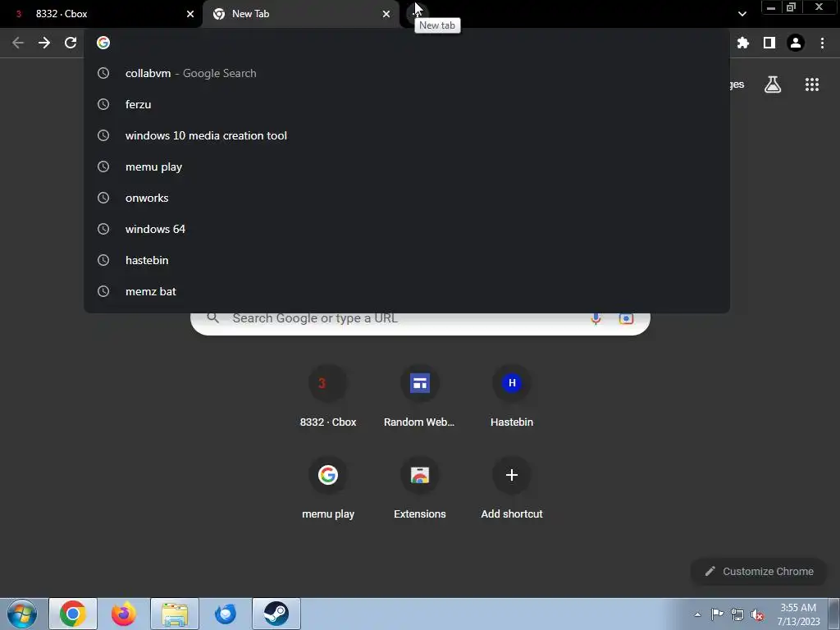Click the Show desktop strip

[x=834, y=614]
